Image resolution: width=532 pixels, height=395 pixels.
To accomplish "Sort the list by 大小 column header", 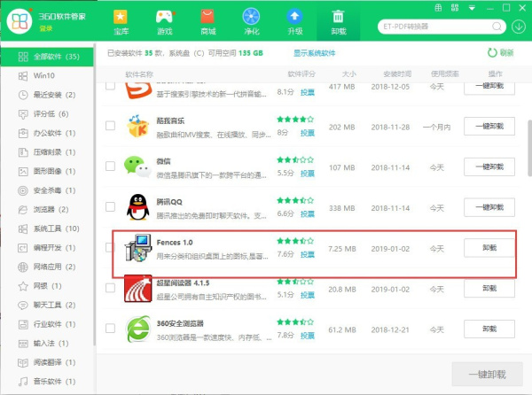I will tap(348, 74).
